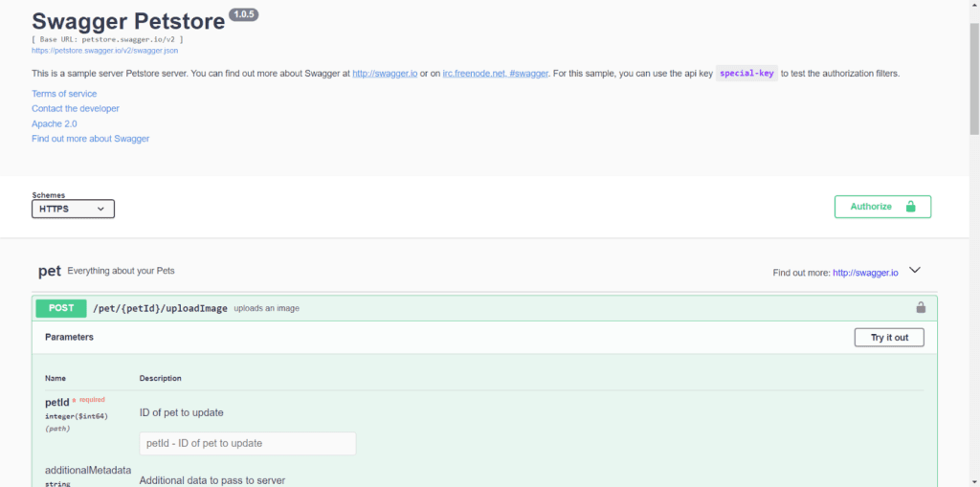Screen dimensions: 980x487
Task: Click the petId input field
Action: (248, 443)
